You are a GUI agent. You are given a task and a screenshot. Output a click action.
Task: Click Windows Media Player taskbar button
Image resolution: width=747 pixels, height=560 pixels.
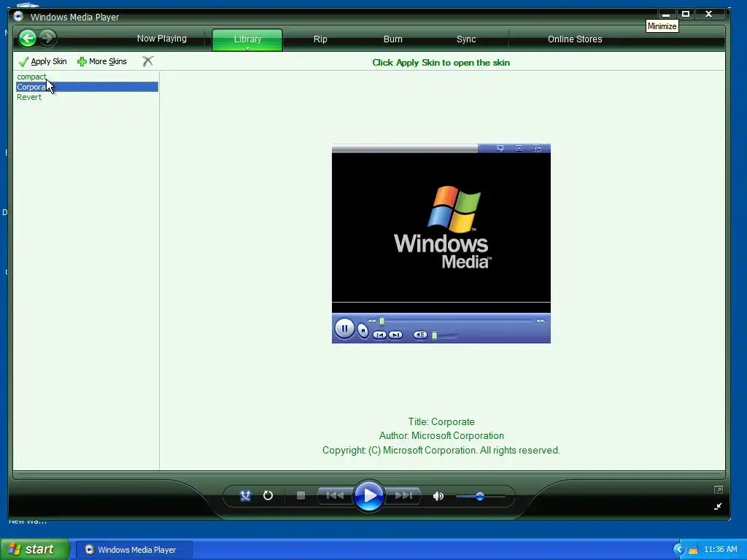coord(133,550)
